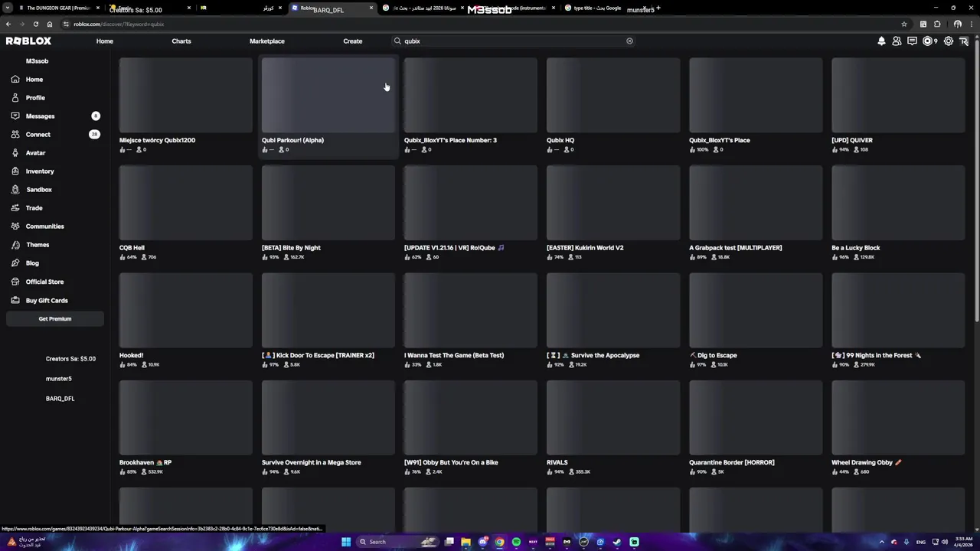
Task: Click the Communities sidebar icon
Action: pyautogui.click(x=15, y=227)
